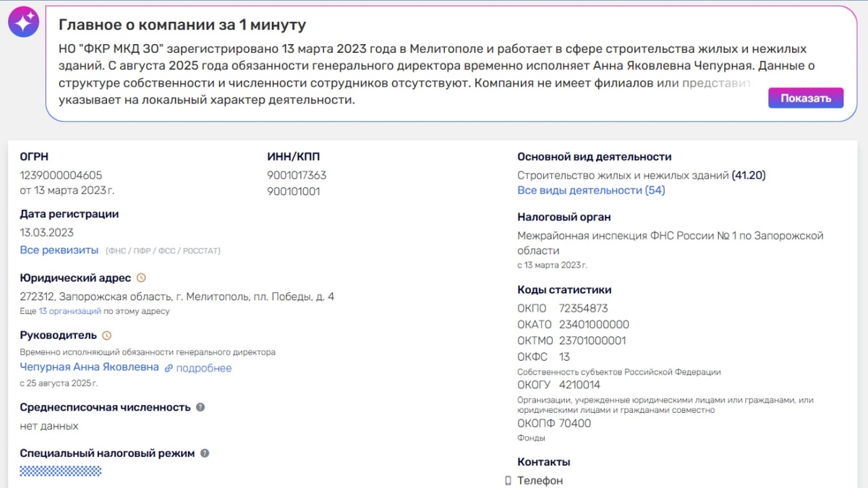This screenshot has height=488, width=868.
Task: Click the ОКОПФ code 70400
Action: coord(575,423)
